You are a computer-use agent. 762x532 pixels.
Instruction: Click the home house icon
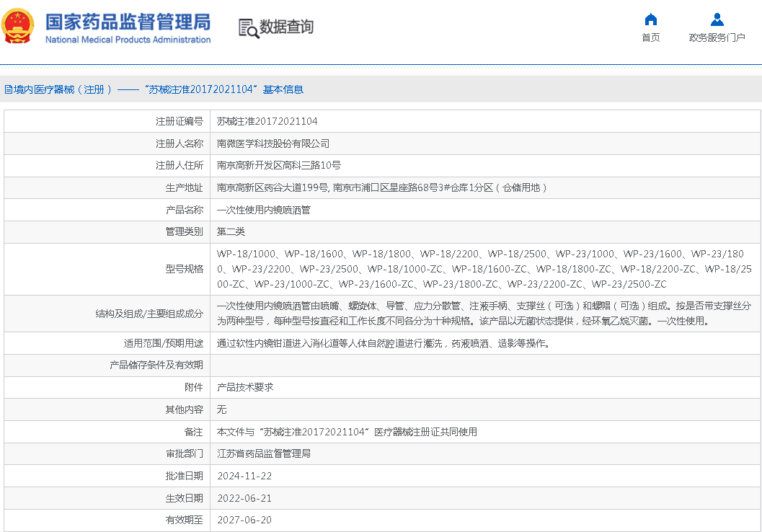[x=651, y=19]
